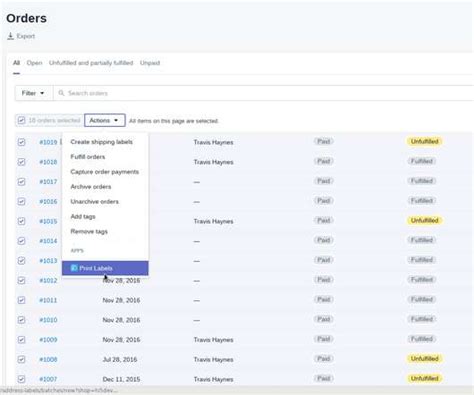474x395 pixels.
Task: Click the Print Labels app icon
Action: (x=74, y=268)
